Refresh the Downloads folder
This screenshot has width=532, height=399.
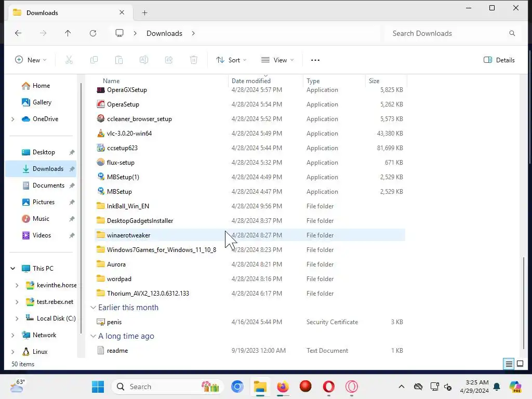93,33
